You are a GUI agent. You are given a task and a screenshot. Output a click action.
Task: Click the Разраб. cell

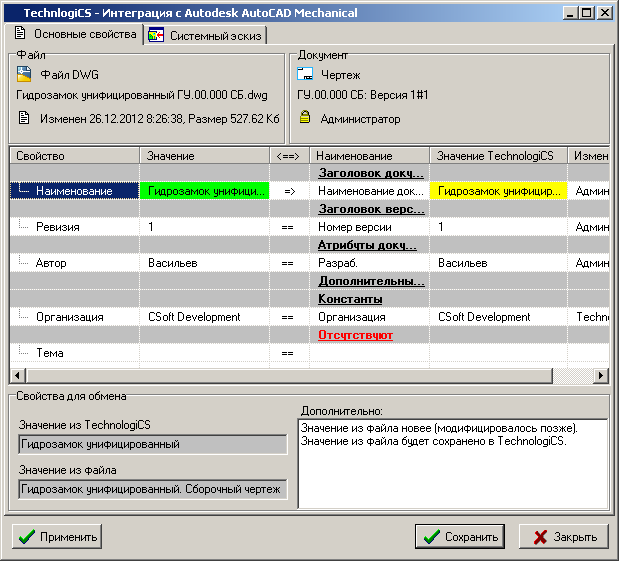click(x=370, y=263)
